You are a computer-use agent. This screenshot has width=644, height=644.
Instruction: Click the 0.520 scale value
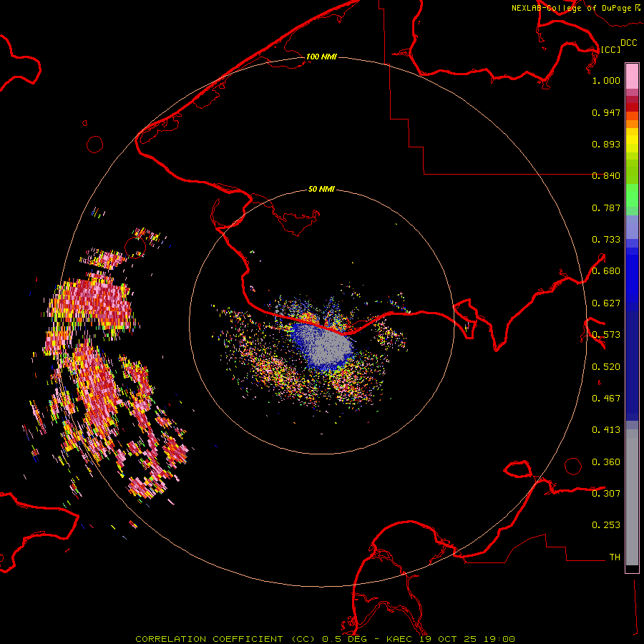[x=606, y=367]
